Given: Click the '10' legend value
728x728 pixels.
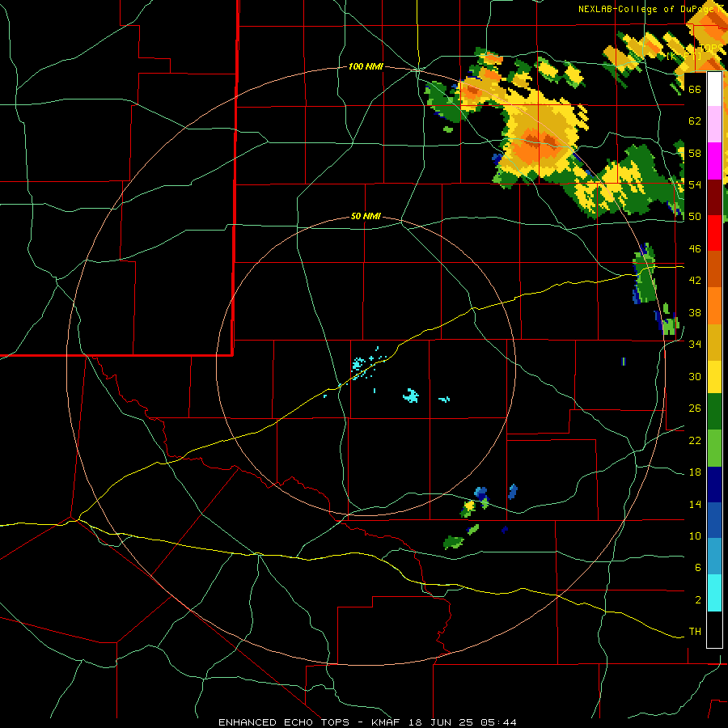Looking at the screenshot, I should pos(695,535).
